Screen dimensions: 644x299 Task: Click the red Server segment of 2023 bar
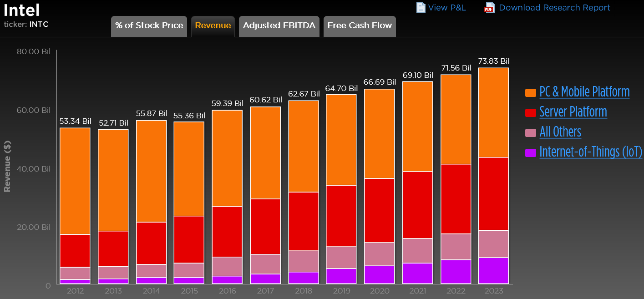(493, 194)
